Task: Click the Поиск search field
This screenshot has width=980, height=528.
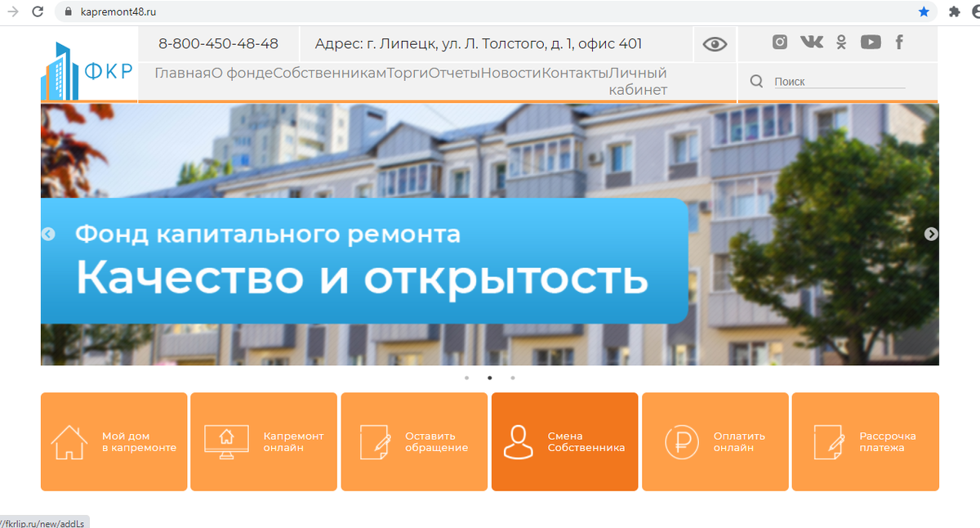Action: coord(840,82)
